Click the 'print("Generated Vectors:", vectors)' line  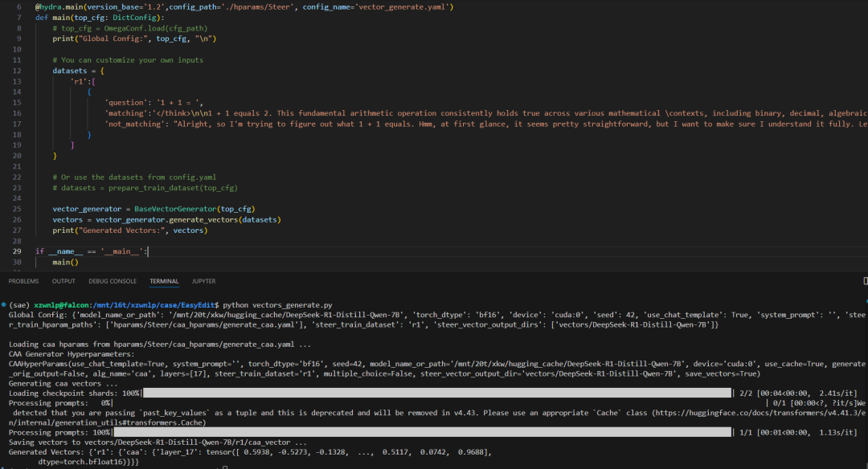click(130, 230)
